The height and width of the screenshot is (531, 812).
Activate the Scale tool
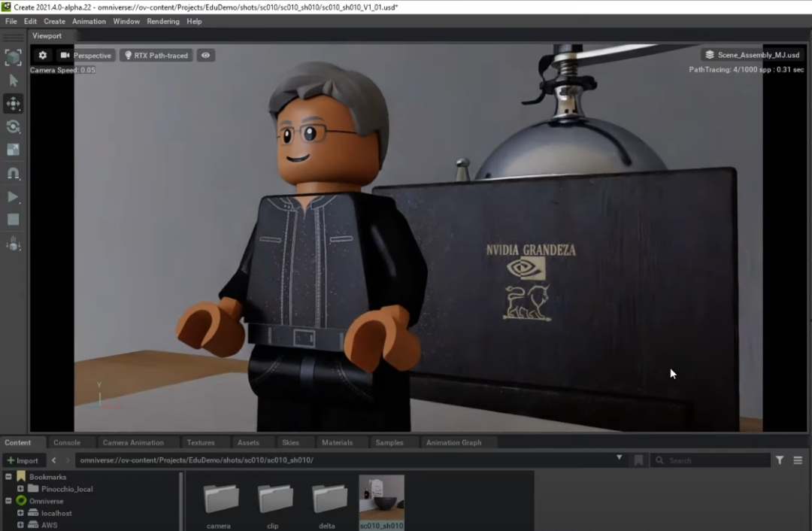pos(13,150)
